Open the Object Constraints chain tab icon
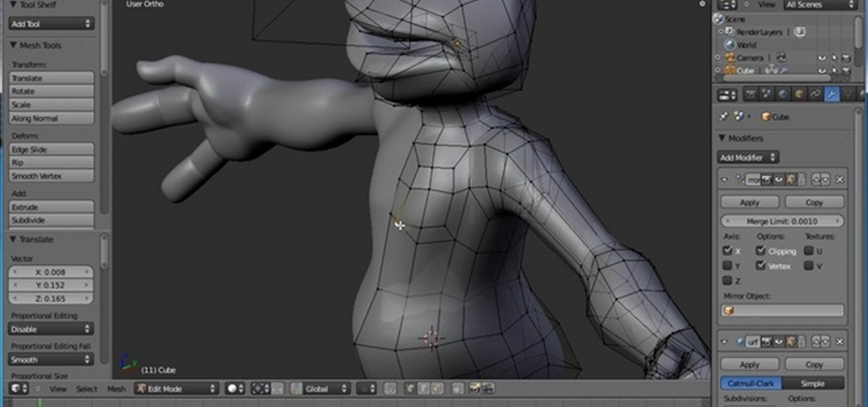This screenshot has height=407, width=868. 815,95
